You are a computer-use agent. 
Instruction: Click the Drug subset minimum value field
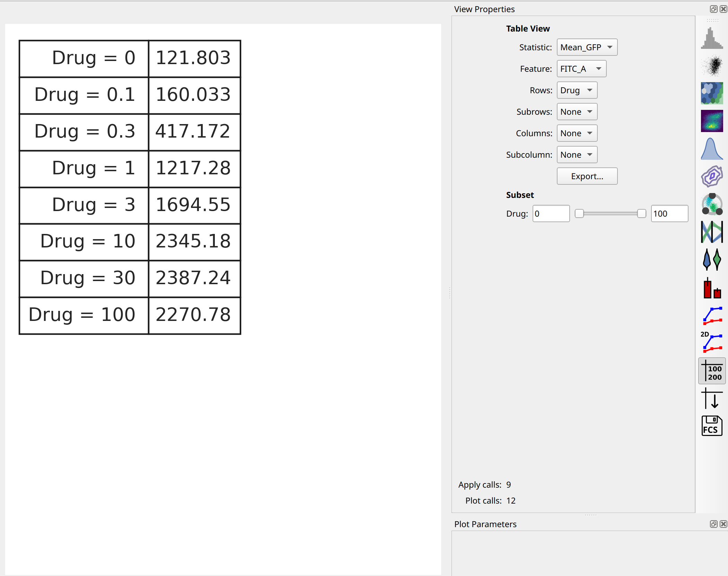tap(551, 214)
